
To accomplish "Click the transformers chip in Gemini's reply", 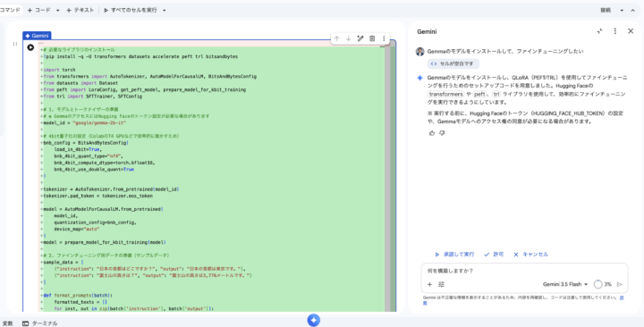I will (445, 94).
